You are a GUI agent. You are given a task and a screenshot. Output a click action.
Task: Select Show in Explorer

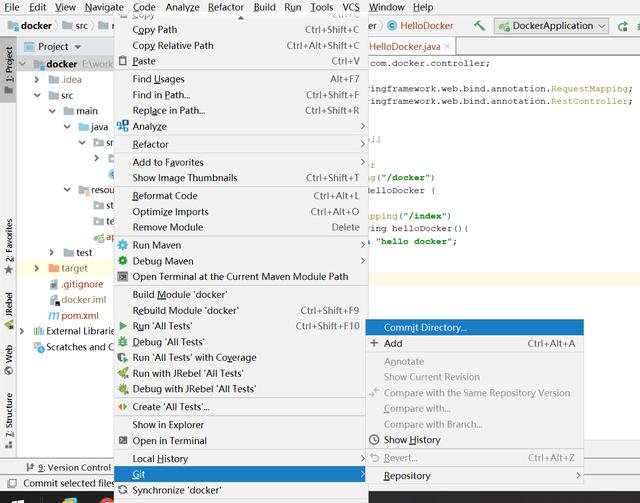pos(241,425)
